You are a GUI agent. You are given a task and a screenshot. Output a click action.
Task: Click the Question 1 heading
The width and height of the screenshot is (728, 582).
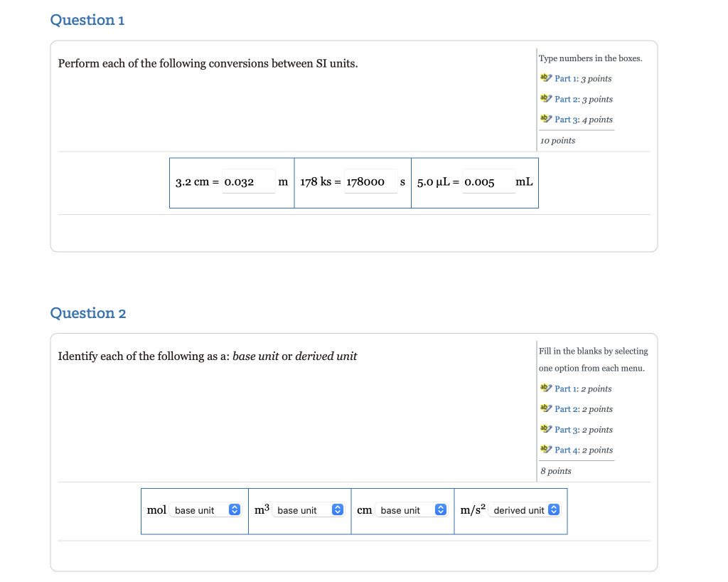[87, 20]
